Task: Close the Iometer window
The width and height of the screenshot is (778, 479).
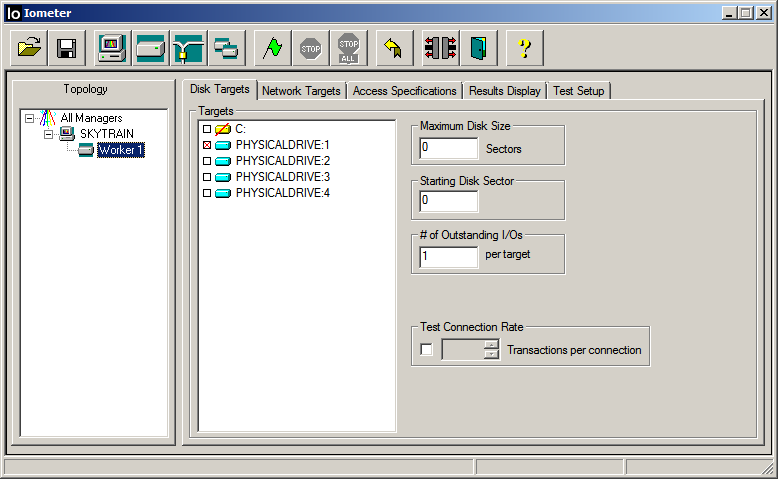Action: coord(764,13)
